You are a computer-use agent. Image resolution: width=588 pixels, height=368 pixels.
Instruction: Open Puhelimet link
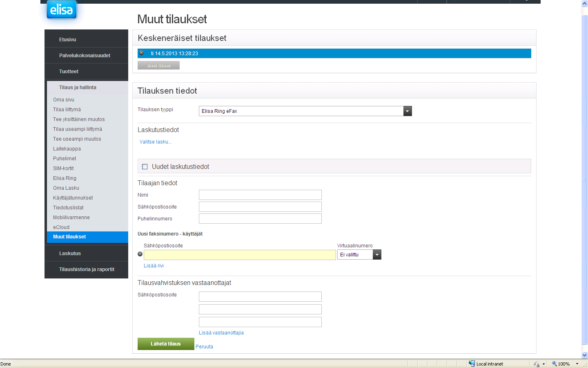pyautogui.click(x=65, y=159)
